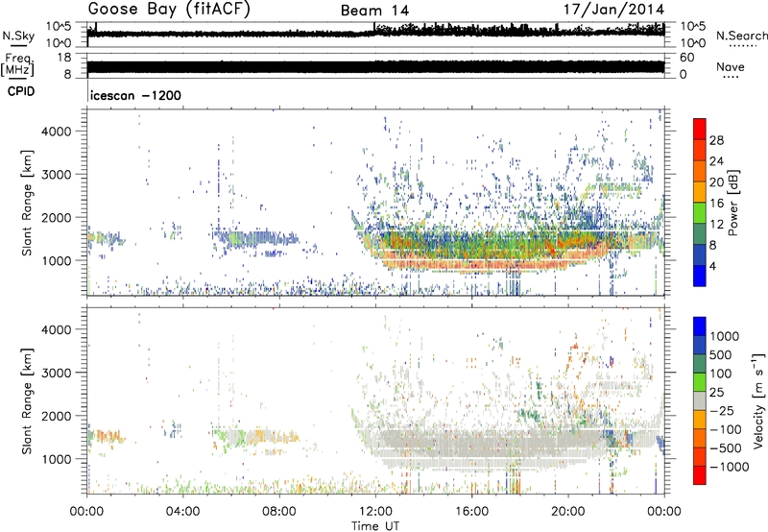Screen dimensions: 768x532
Task: Click the 2000 tick in velocity panel
Action: pyautogui.click(x=57, y=416)
